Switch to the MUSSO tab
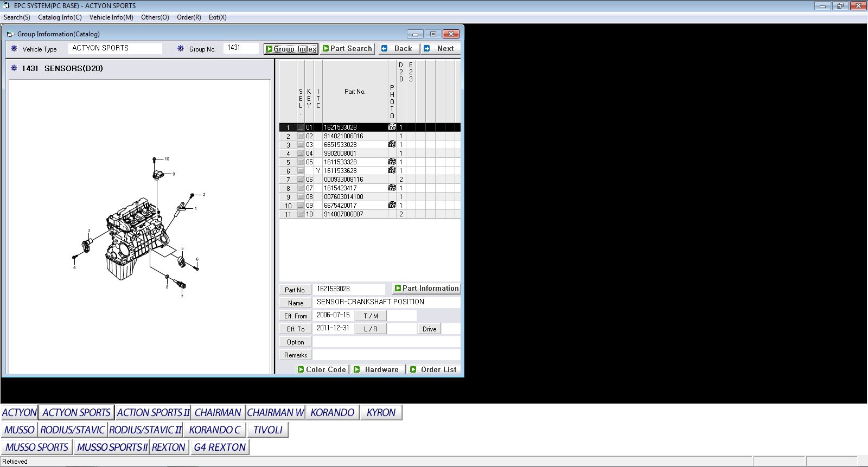 click(20, 430)
